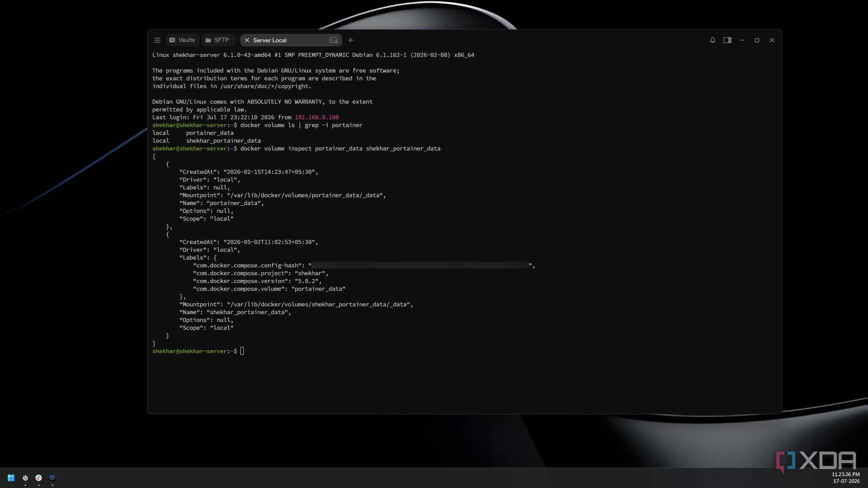
Task: Click the 'docker volume inspect' command line
Action: 340,148
